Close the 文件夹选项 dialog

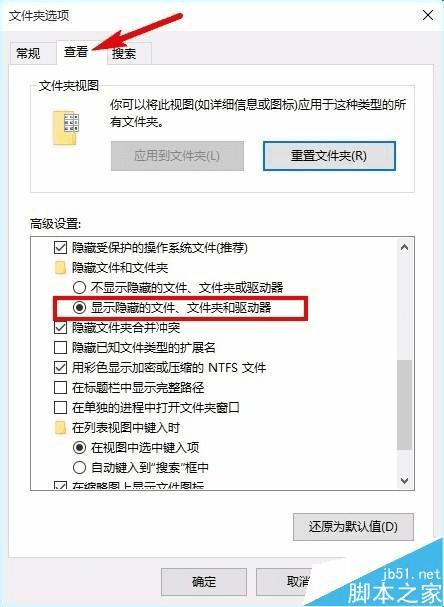point(428,15)
